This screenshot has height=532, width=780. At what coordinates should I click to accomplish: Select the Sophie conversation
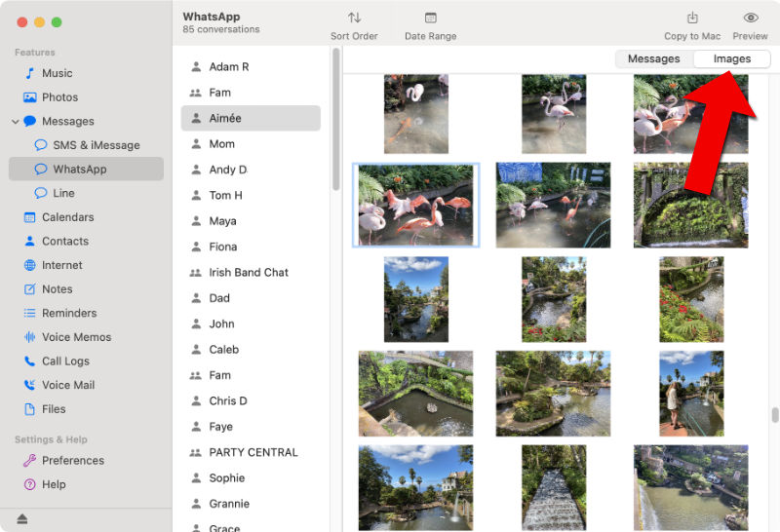(251, 477)
